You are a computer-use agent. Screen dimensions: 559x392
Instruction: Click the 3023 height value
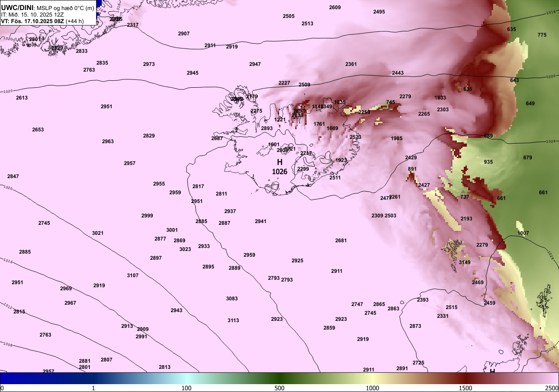point(185,249)
